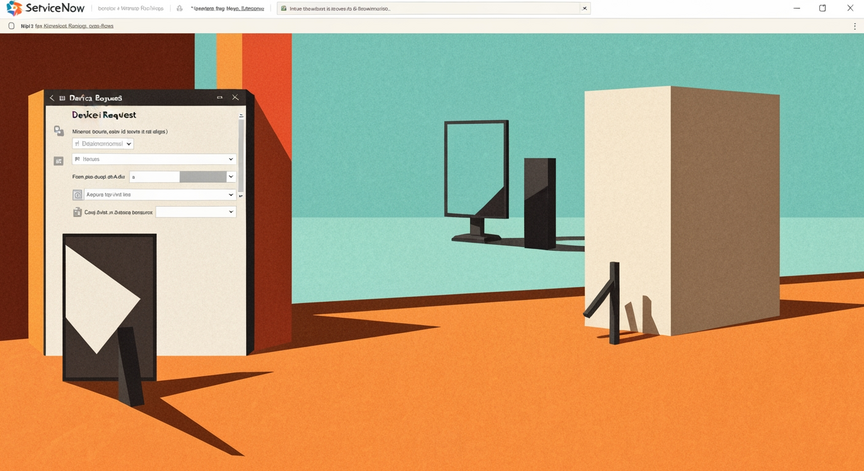Screen dimensions: 864x471
Task: Expand the last dropdown in the form
Action: point(196,212)
